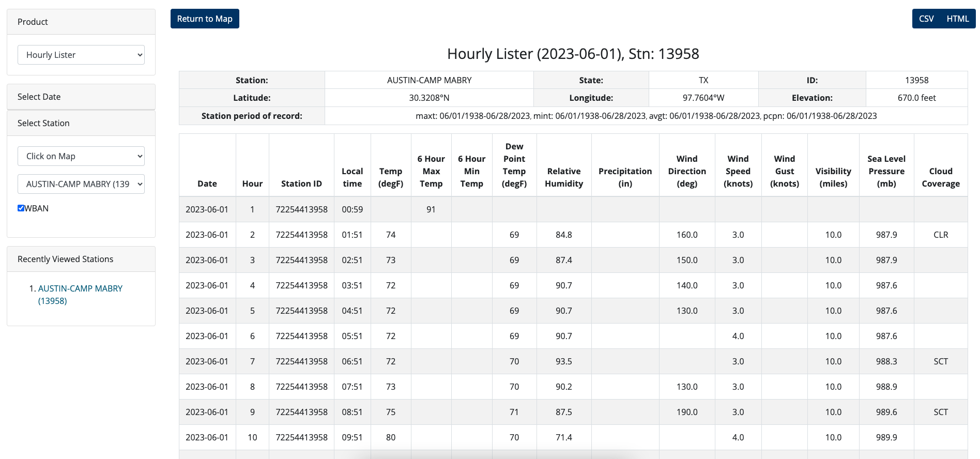Open the Click on Map dropdown
Screen dimensions: 980x459
tap(81, 156)
